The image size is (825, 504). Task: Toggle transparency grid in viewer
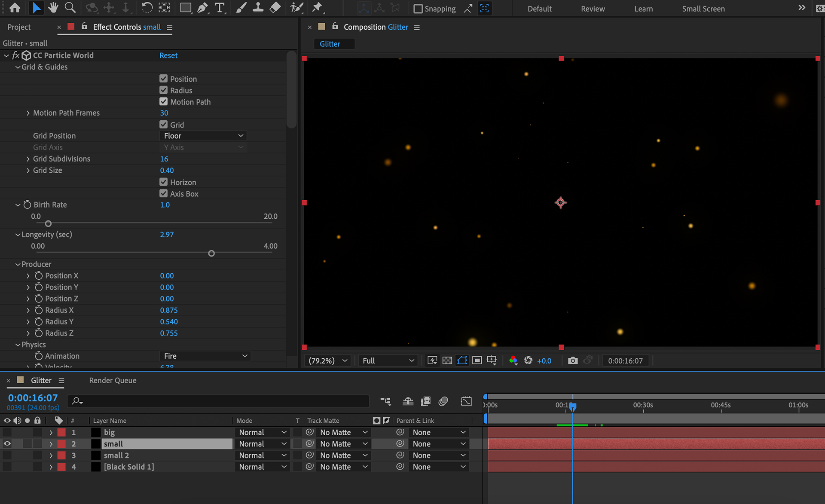[x=447, y=360]
